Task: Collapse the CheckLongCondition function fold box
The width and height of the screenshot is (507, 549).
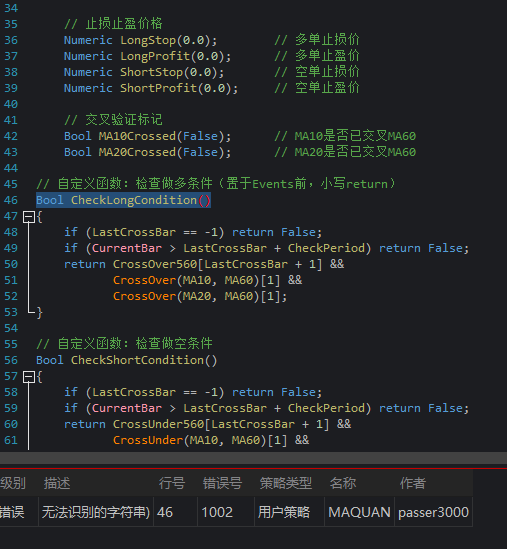Action: point(28,217)
